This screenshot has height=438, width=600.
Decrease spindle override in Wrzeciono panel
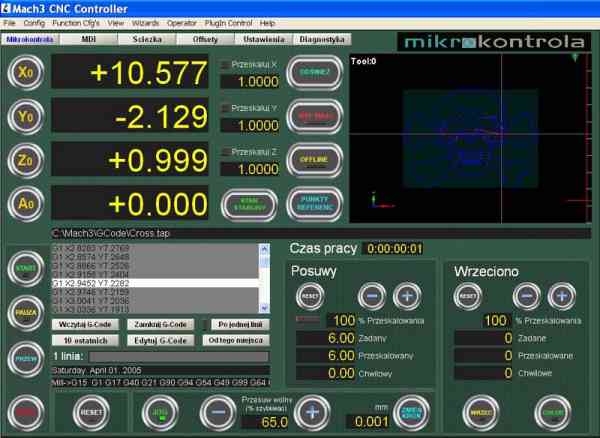527,296
